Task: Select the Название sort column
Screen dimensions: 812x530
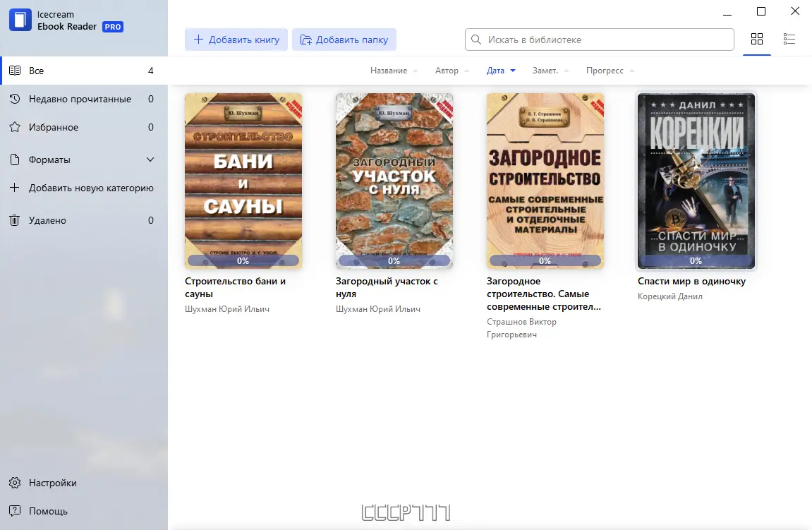Action: coord(389,71)
